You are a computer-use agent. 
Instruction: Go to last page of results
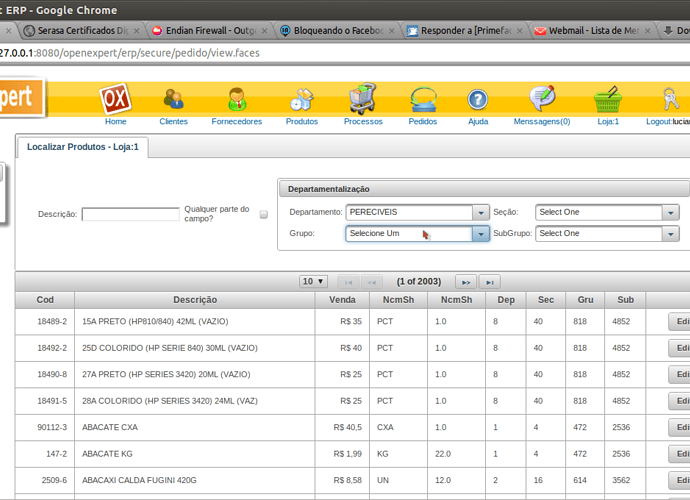point(490,282)
